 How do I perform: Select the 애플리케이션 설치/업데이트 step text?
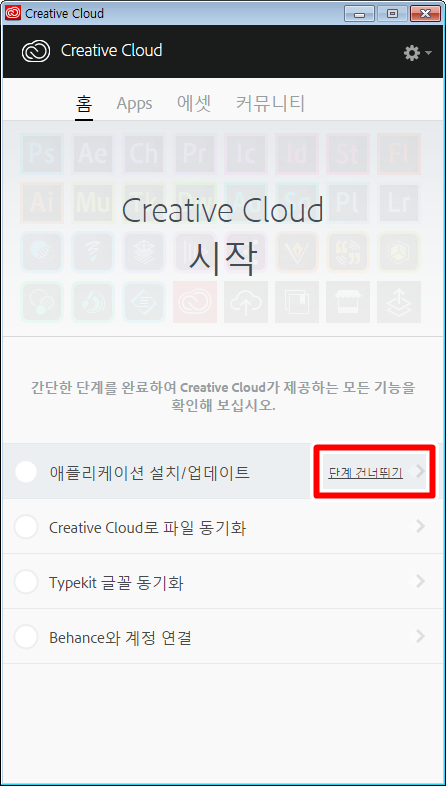(149, 472)
